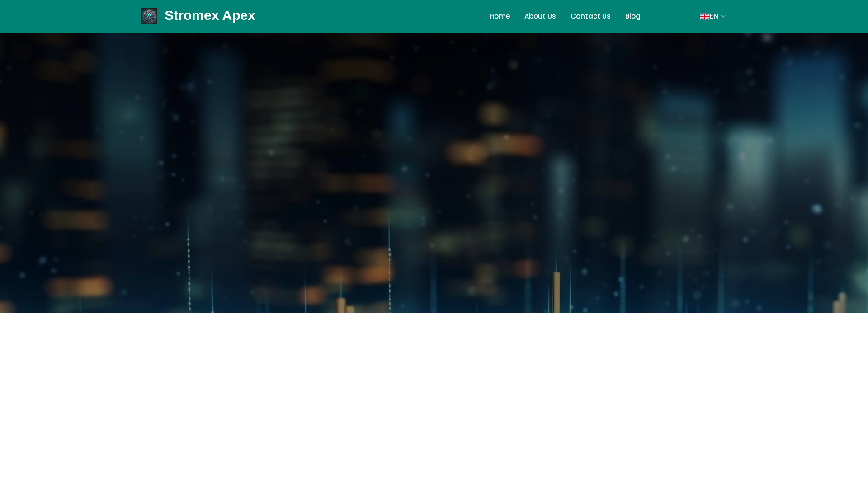Open the About Us page
This screenshot has height=488, width=868.
point(540,16)
